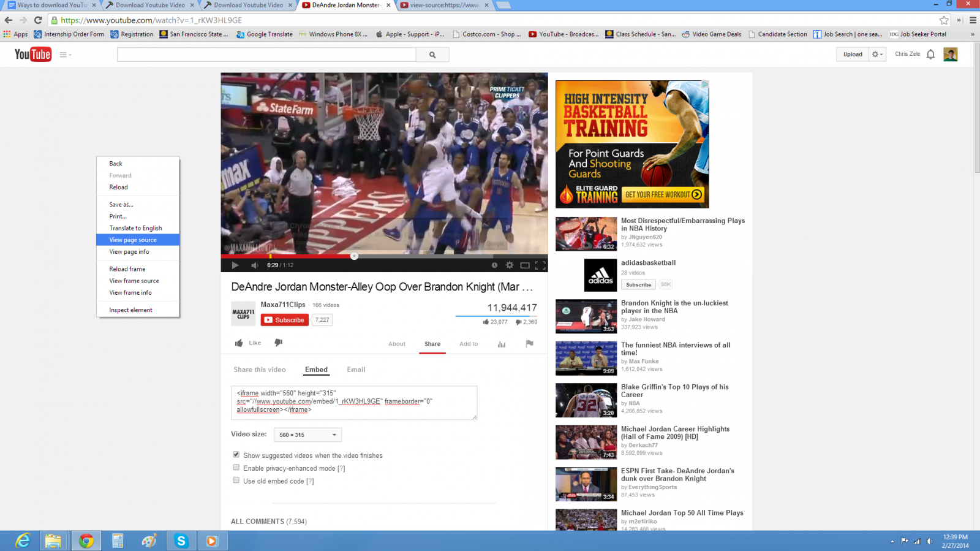The width and height of the screenshot is (980, 551).
Task: Switch to the Email share tab
Action: point(356,370)
